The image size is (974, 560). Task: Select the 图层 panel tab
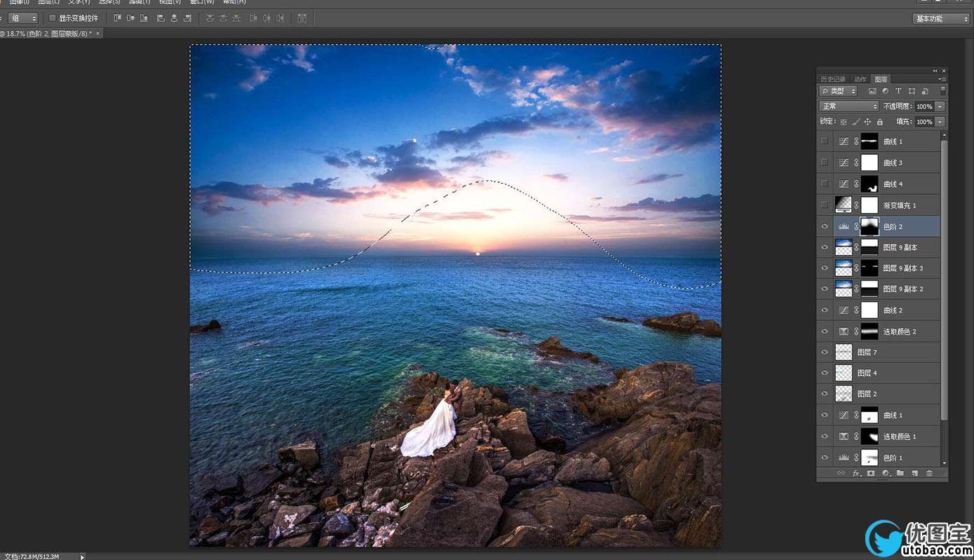click(881, 79)
